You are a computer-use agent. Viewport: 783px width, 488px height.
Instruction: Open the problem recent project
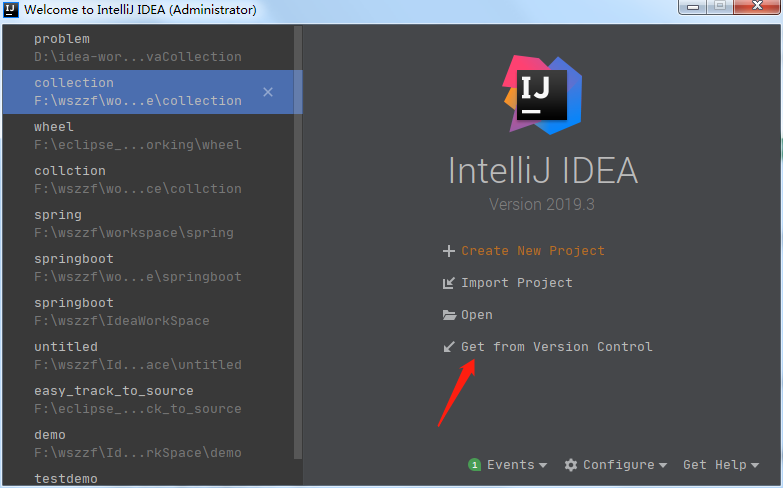(138, 48)
